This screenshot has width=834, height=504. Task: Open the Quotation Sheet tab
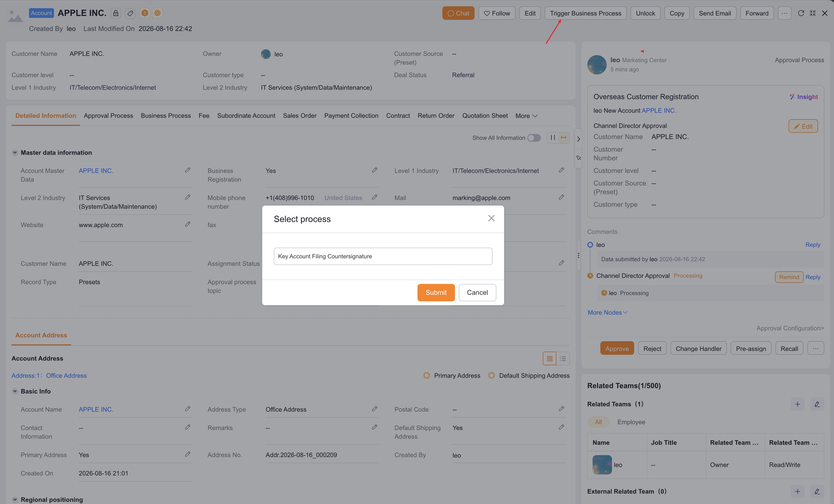click(x=485, y=116)
